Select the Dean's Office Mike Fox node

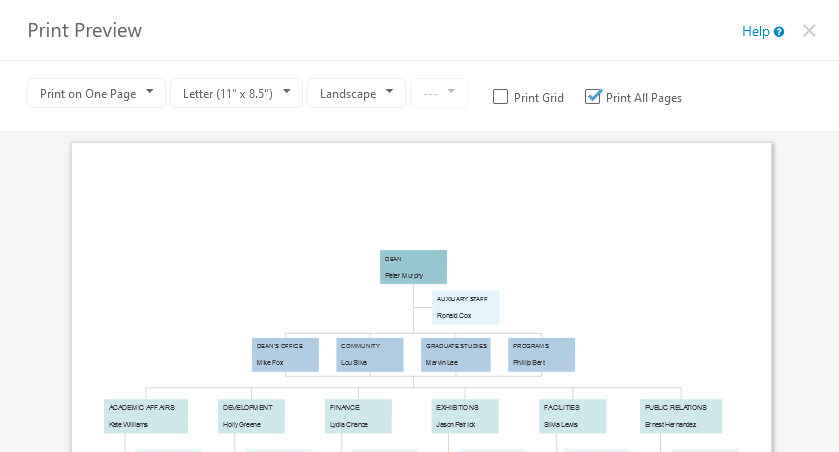(x=285, y=354)
